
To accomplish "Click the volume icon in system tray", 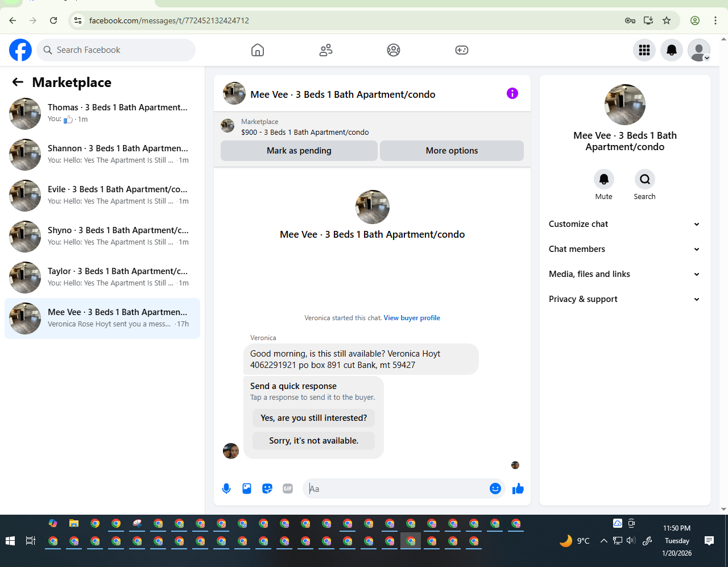I will pyautogui.click(x=631, y=541).
